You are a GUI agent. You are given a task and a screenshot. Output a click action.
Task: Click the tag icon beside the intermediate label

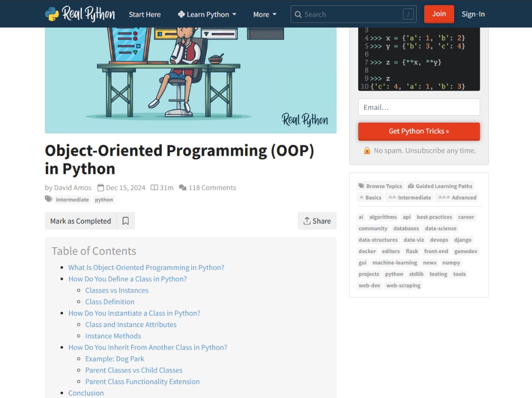(48, 199)
